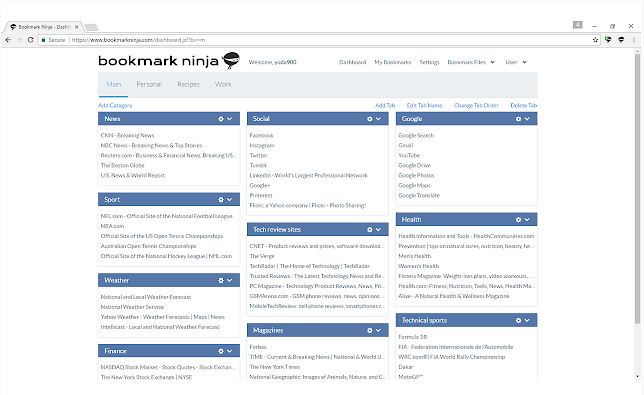This screenshot has width=644, height=395.
Task: Open Settings in top menu
Action: [429, 62]
